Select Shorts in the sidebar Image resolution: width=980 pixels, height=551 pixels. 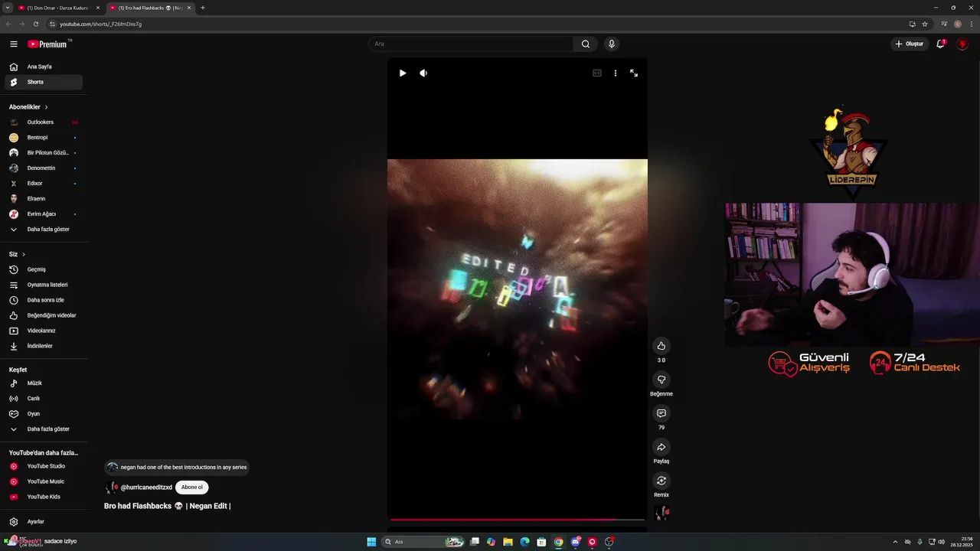[44, 82]
